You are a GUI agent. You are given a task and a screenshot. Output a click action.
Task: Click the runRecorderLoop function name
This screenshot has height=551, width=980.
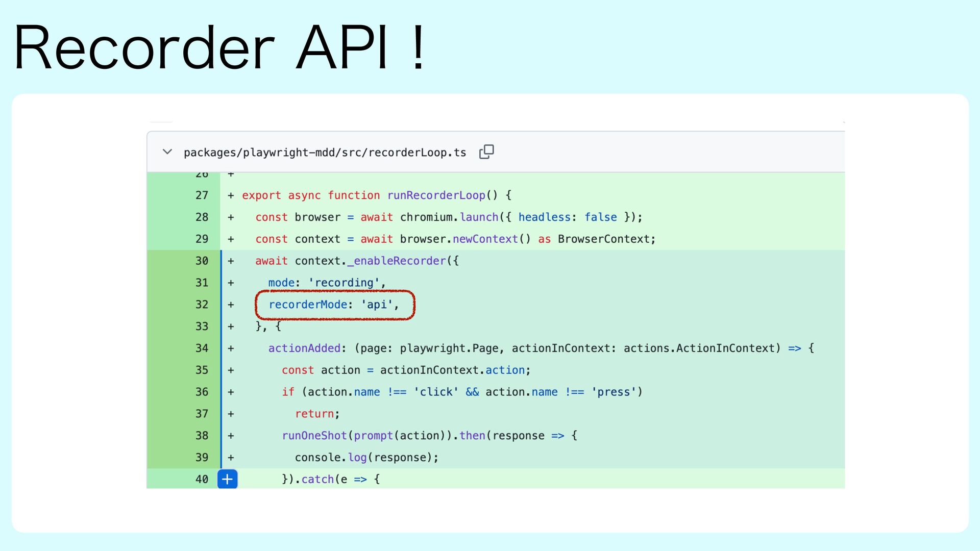[x=436, y=195]
